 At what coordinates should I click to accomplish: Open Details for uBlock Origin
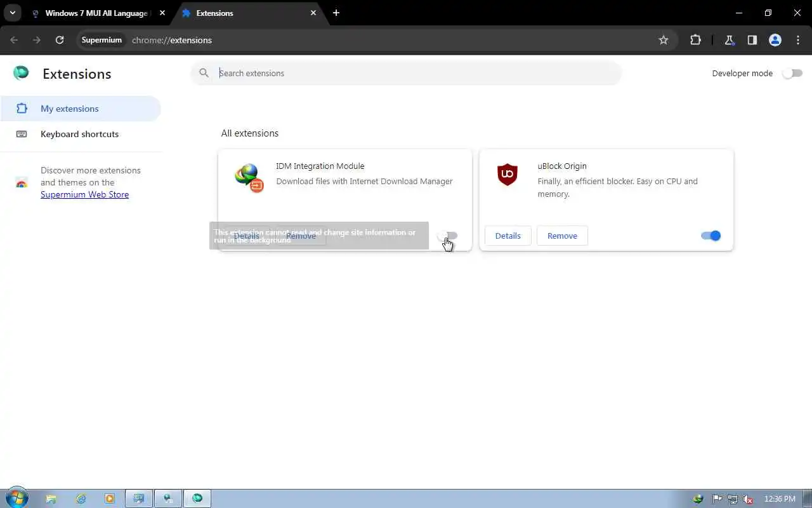[507, 236]
